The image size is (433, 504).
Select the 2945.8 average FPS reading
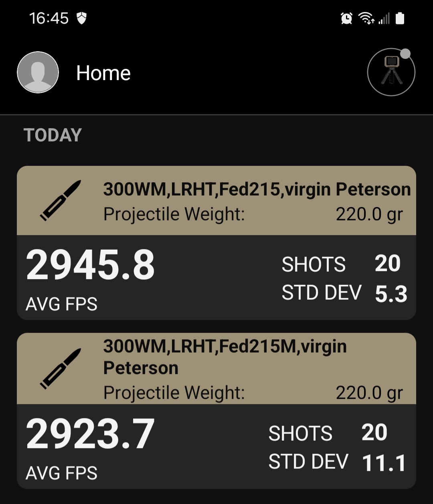[x=90, y=265]
